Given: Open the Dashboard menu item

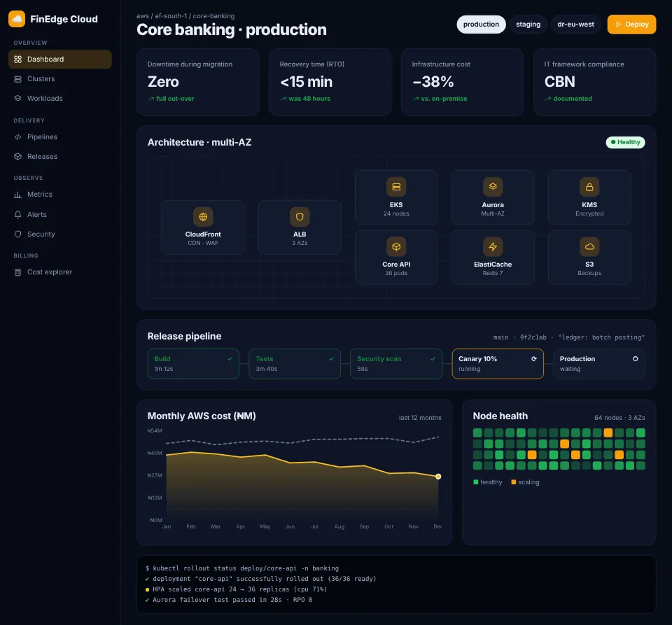Looking at the screenshot, I should [x=60, y=59].
